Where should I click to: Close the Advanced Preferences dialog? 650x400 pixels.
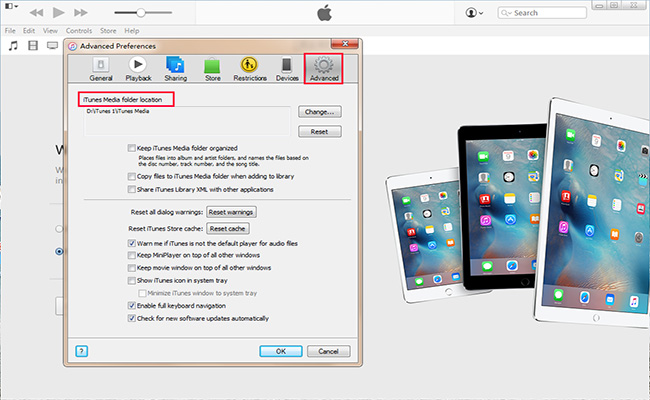[x=344, y=44]
